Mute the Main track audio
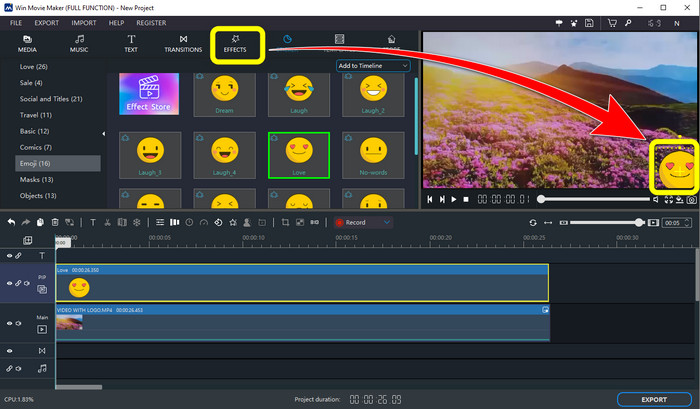Image resolution: width=700 pixels, height=409 pixels. click(19, 324)
